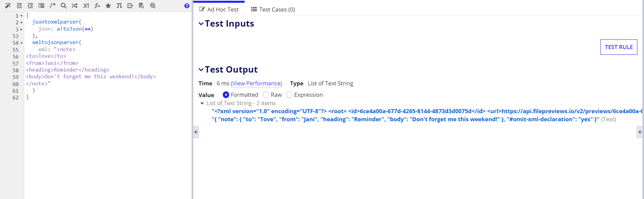Open the fx function picker icon
Image resolution: width=644 pixels, height=199 pixels.
pos(97,6)
